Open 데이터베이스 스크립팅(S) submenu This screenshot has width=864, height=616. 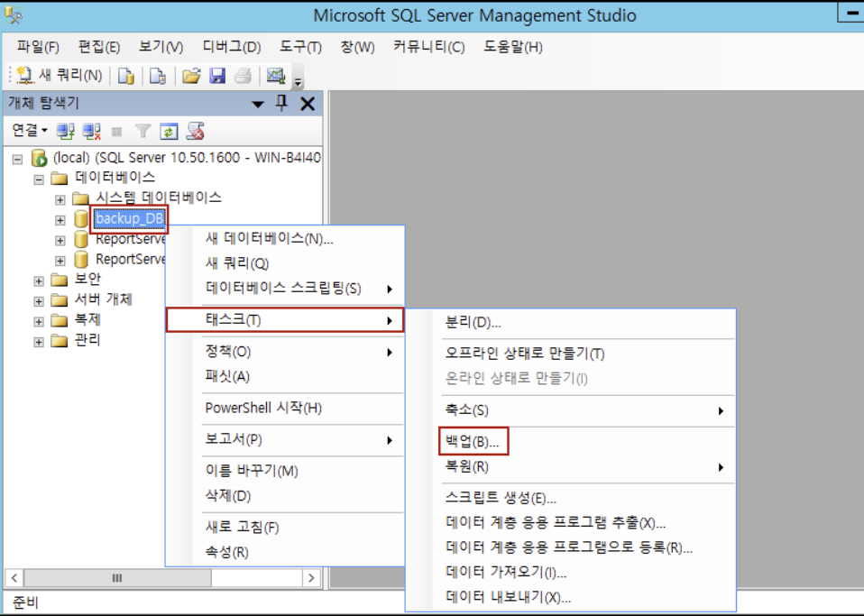285,289
